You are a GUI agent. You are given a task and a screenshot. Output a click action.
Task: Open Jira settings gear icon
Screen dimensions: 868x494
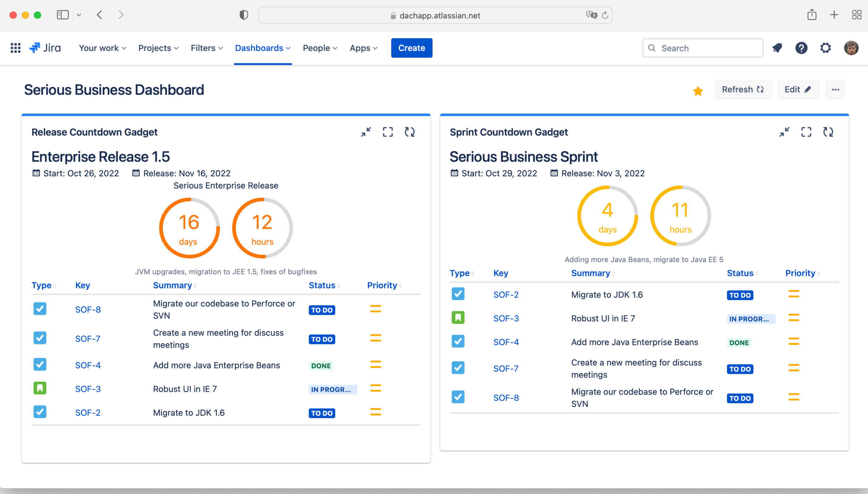coord(825,48)
